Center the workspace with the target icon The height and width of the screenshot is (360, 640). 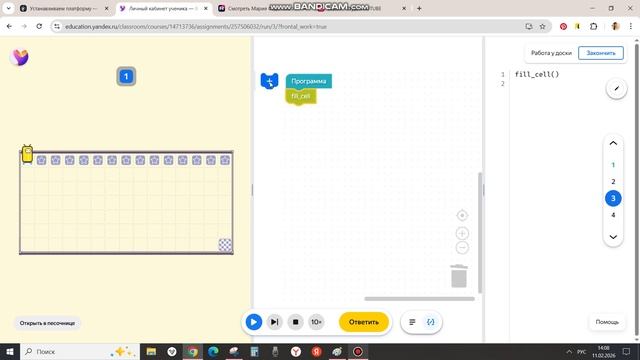(462, 215)
